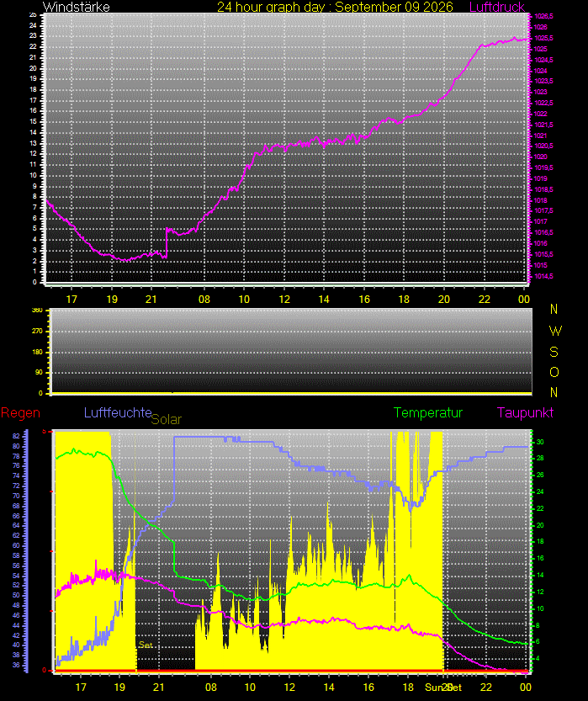Image resolution: width=588 pixels, height=701 pixels.
Task: Click the 360 degree axis label
Action: click(x=38, y=311)
